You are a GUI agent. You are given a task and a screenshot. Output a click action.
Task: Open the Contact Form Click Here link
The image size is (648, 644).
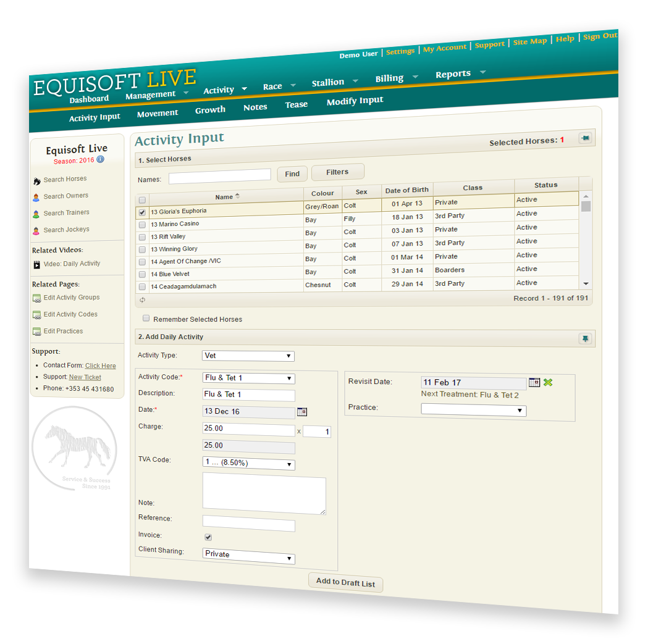click(101, 366)
